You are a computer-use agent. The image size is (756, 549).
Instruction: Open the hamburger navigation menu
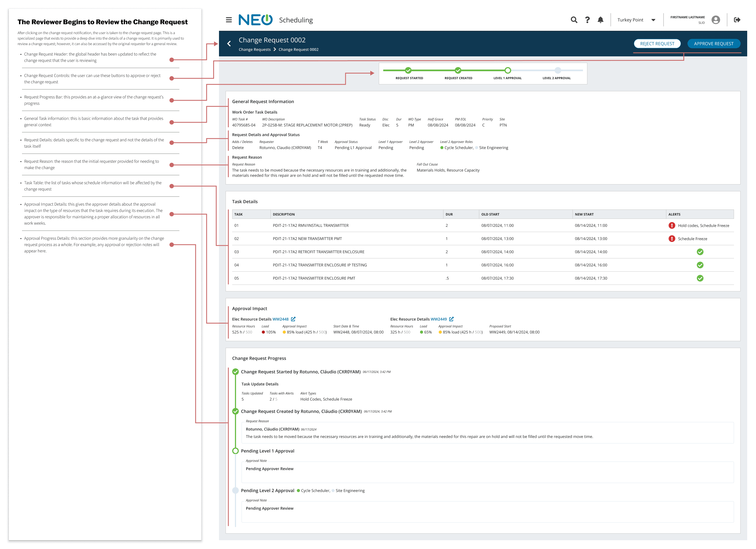tap(229, 20)
